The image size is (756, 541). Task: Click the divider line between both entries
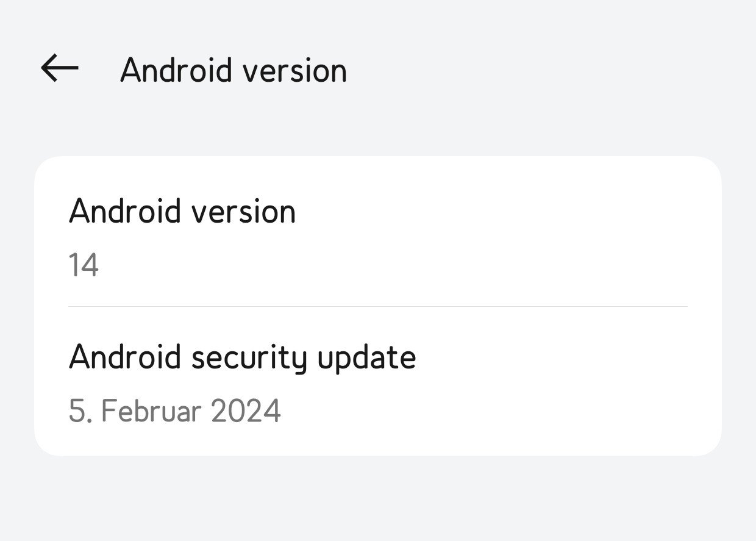point(378,306)
